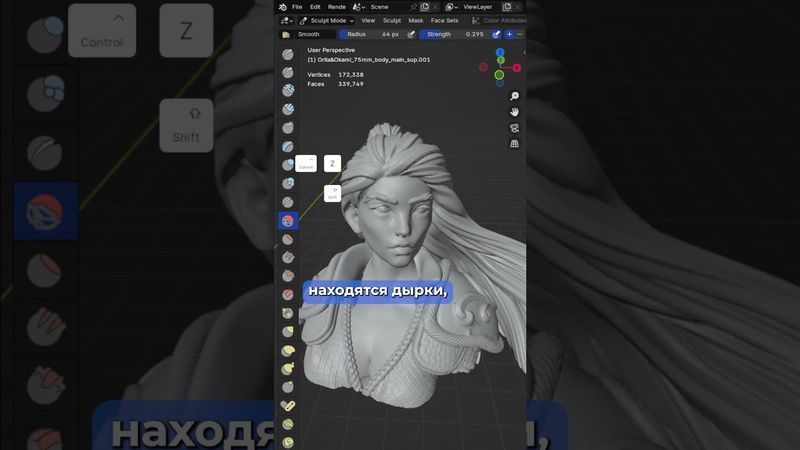800x450 pixels.
Task: Select the Pinch brush tool
Action: click(288, 313)
